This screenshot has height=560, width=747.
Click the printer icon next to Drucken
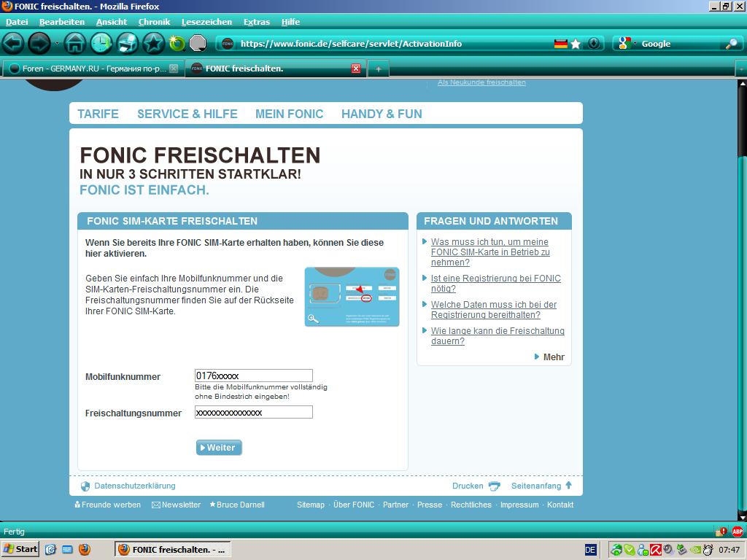495,486
